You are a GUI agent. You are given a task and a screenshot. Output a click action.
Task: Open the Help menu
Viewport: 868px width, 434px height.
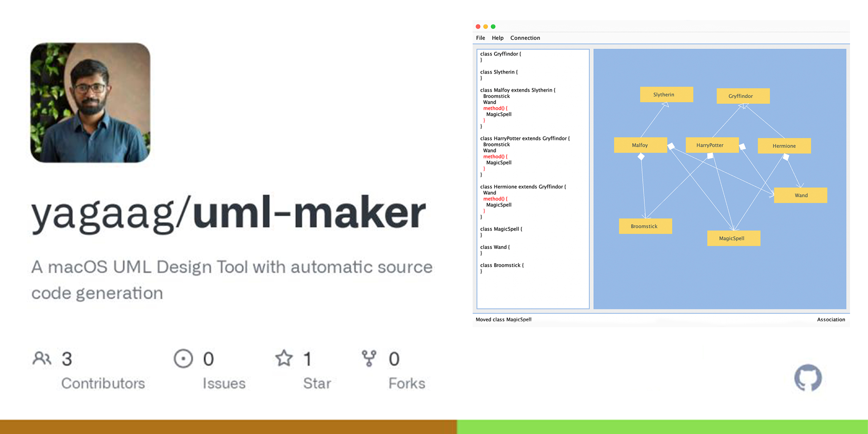[x=497, y=38]
